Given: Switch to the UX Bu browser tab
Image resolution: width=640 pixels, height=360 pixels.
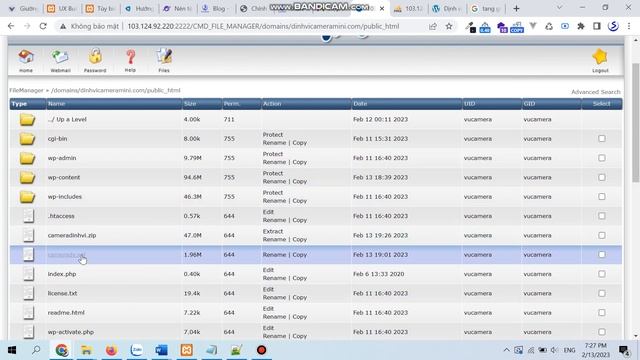Looking at the screenshot, I should pyautogui.click(x=62, y=9).
